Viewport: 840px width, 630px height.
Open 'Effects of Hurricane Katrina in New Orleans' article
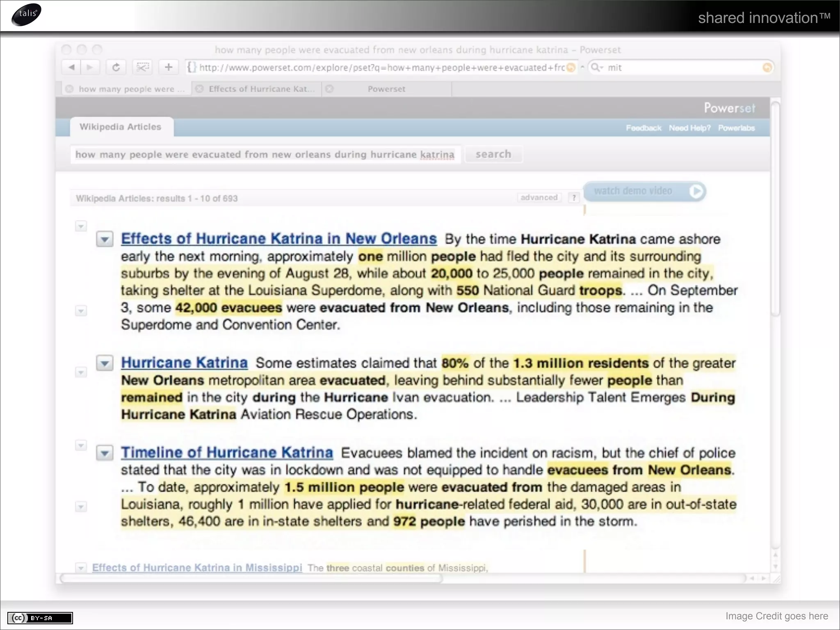coord(279,239)
